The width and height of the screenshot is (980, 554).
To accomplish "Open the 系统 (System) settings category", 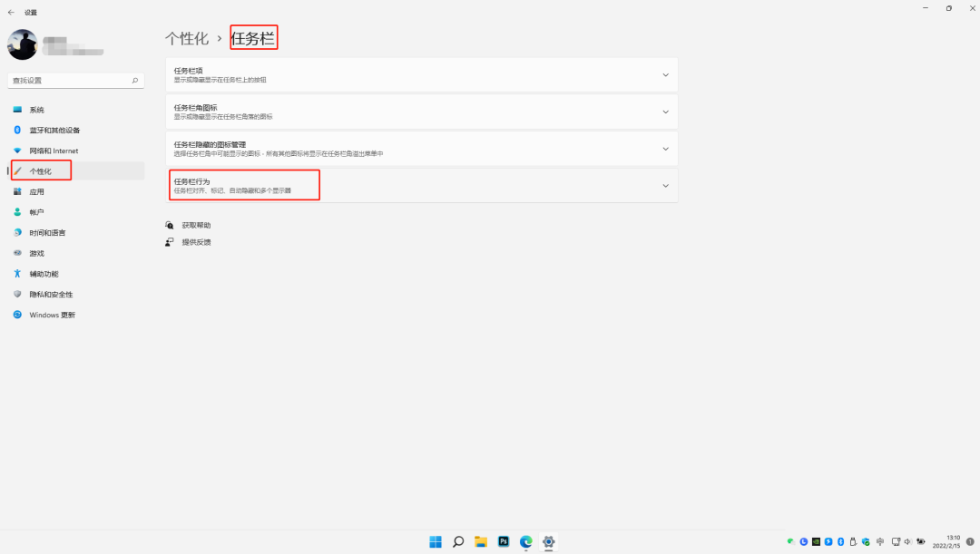I will tap(36, 110).
